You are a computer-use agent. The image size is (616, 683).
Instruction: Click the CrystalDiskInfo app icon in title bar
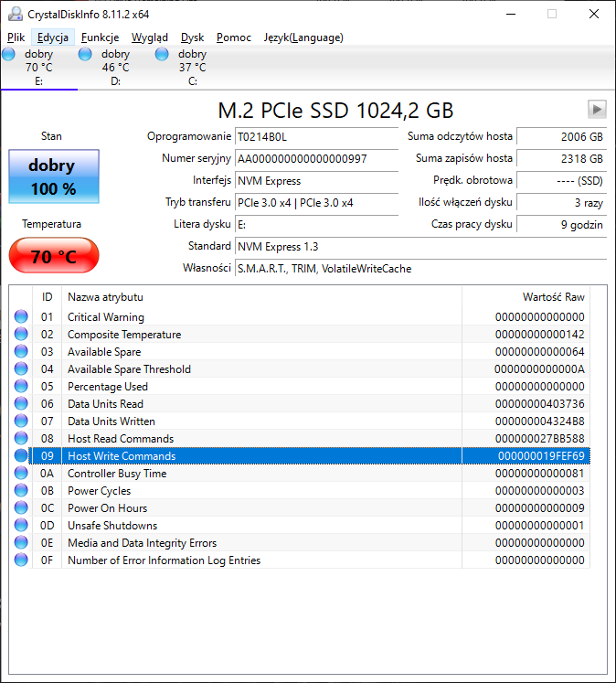click(x=16, y=14)
